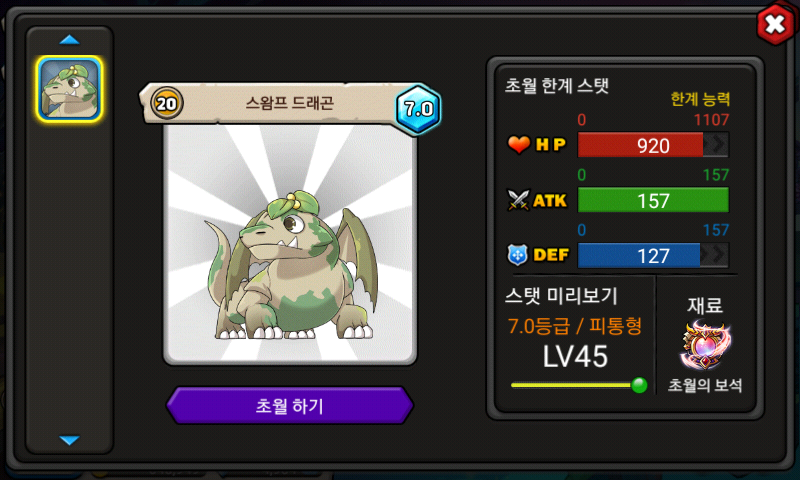Click the arrow at the HP bar end
This screenshot has height=480, width=800.
717,145
